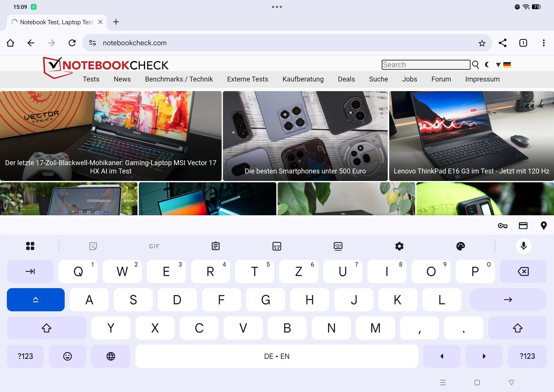
Task: Move cursor right with the right-triangle key
Action: tap(484, 356)
